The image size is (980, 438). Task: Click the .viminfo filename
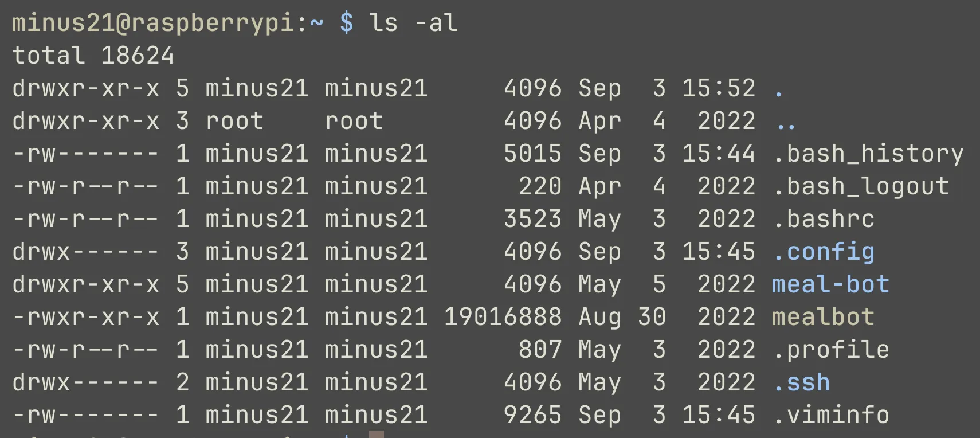pos(831,415)
